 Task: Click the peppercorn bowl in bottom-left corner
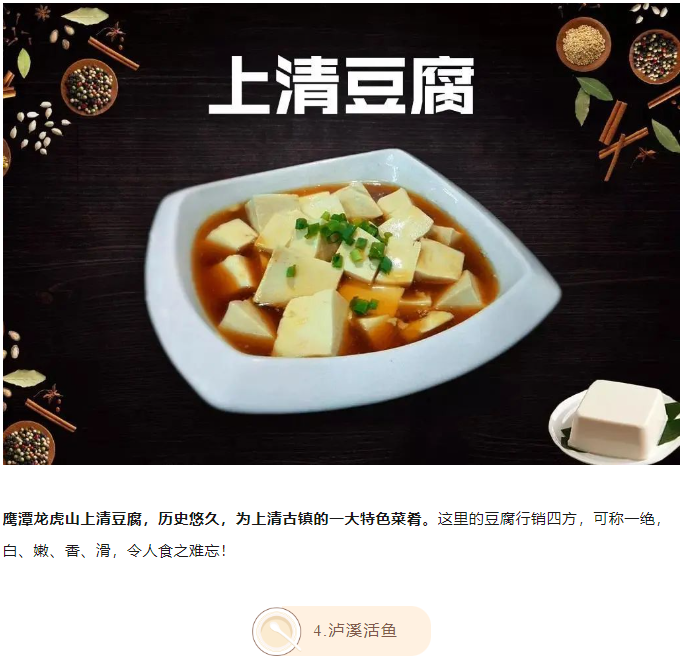tap(28, 443)
